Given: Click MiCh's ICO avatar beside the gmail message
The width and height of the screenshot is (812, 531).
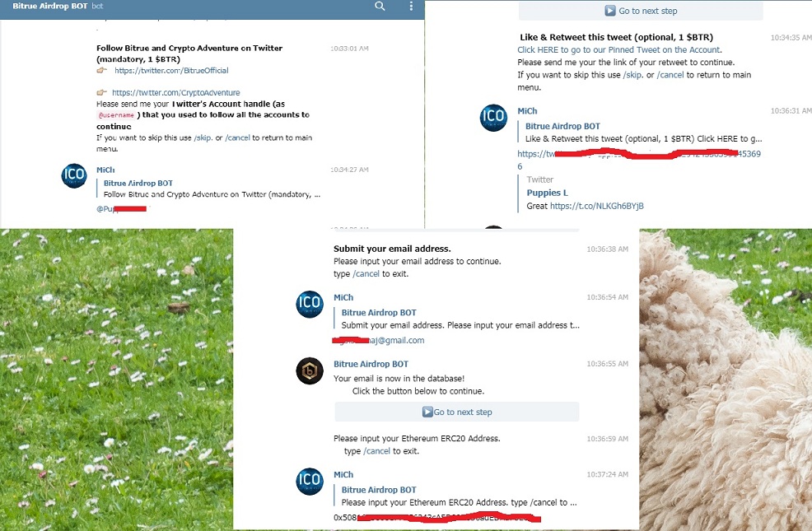Looking at the screenshot, I should pyautogui.click(x=310, y=304).
